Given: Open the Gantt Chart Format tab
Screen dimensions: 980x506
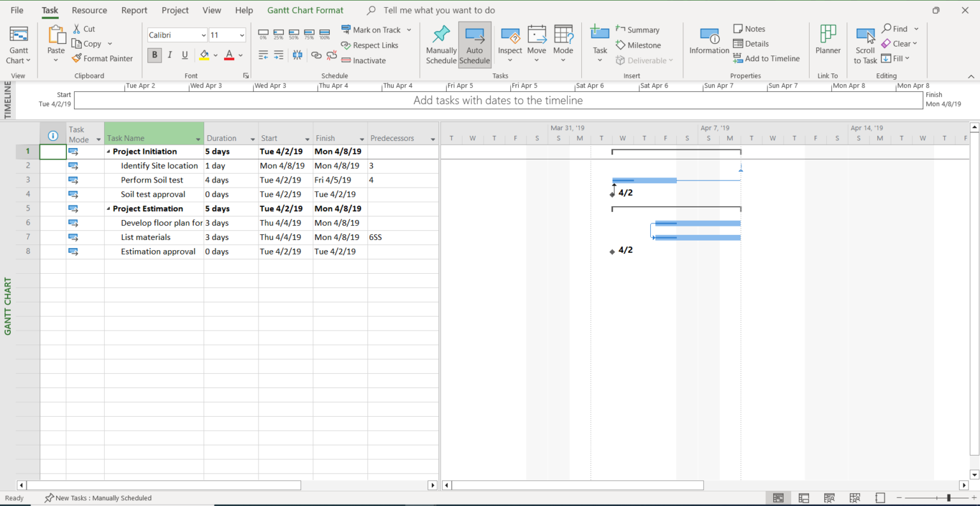Looking at the screenshot, I should click(305, 10).
